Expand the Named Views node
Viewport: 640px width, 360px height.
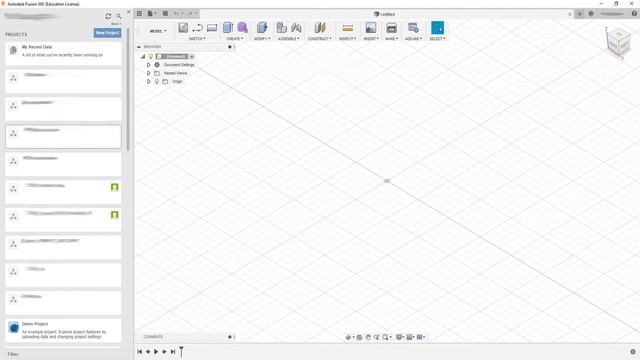pyautogui.click(x=149, y=73)
